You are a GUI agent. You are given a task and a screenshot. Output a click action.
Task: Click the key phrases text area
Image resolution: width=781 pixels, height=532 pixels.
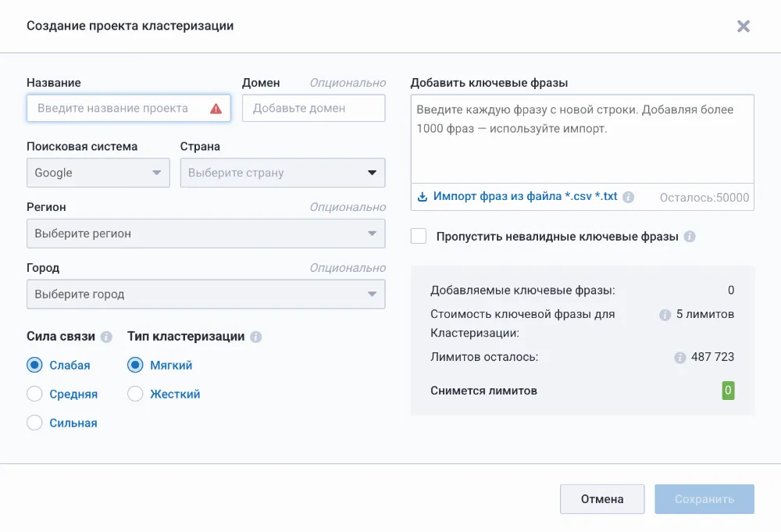pyautogui.click(x=583, y=139)
